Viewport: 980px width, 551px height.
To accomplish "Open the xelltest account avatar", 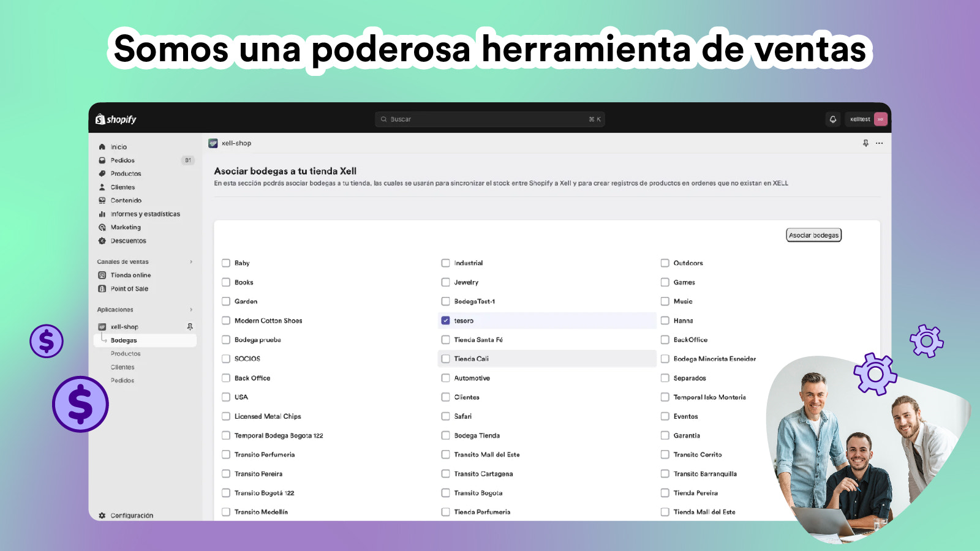I will tap(880, 119).
